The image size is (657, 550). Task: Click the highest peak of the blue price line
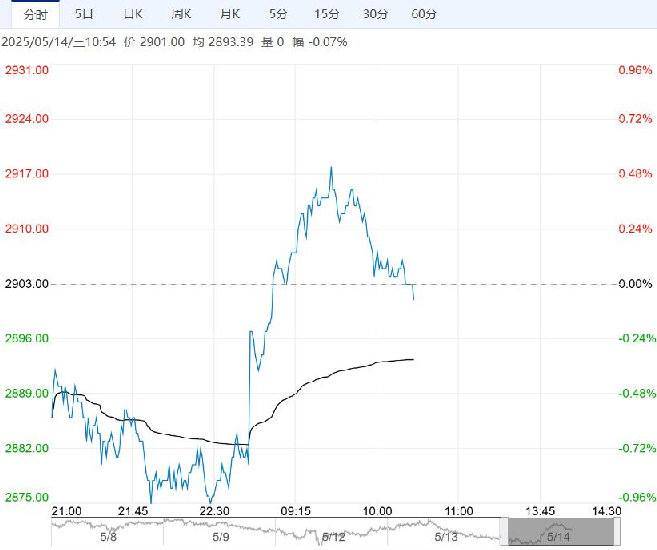[331, 167]
